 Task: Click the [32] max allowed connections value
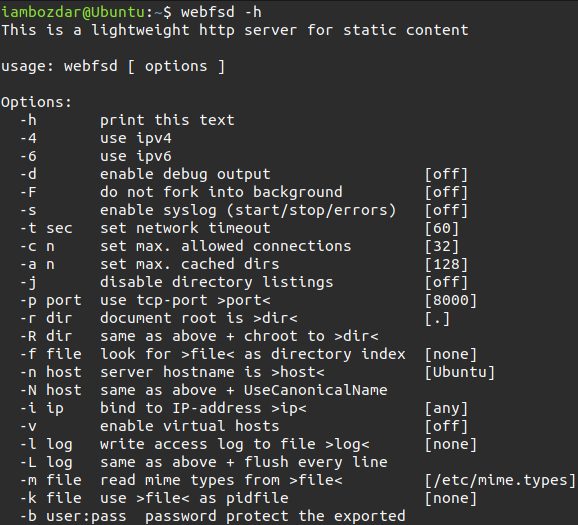[442, 246]
